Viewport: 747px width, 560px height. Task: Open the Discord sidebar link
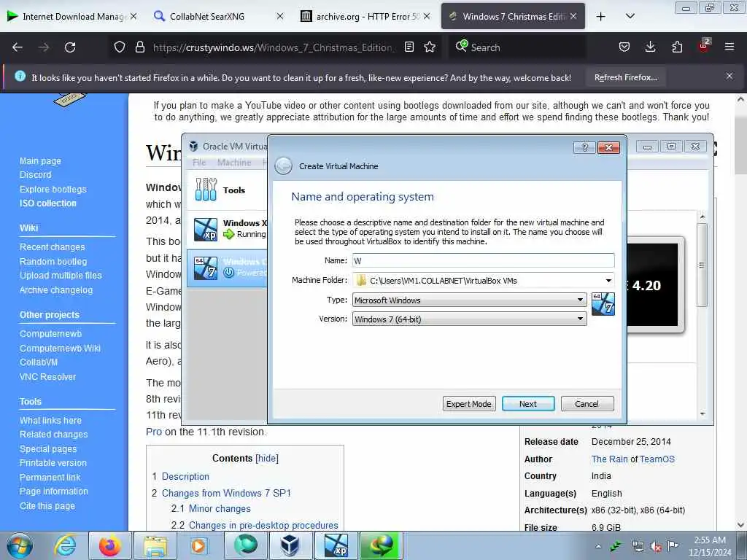[35, 175]
